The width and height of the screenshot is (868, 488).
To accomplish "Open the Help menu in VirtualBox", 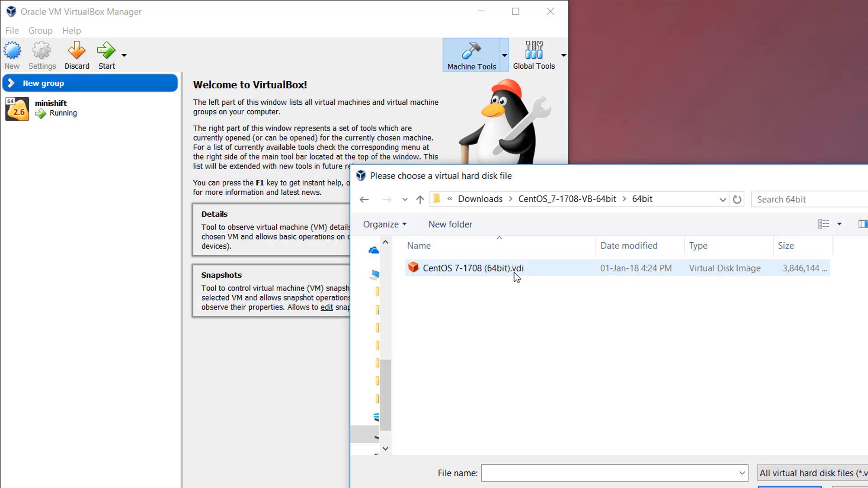I will [71, 31].
